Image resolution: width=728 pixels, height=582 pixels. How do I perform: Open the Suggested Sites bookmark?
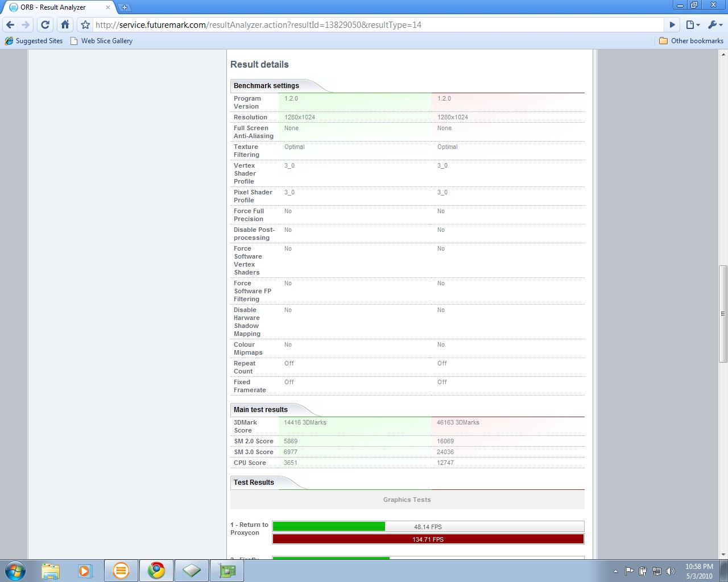pos(34,41)
